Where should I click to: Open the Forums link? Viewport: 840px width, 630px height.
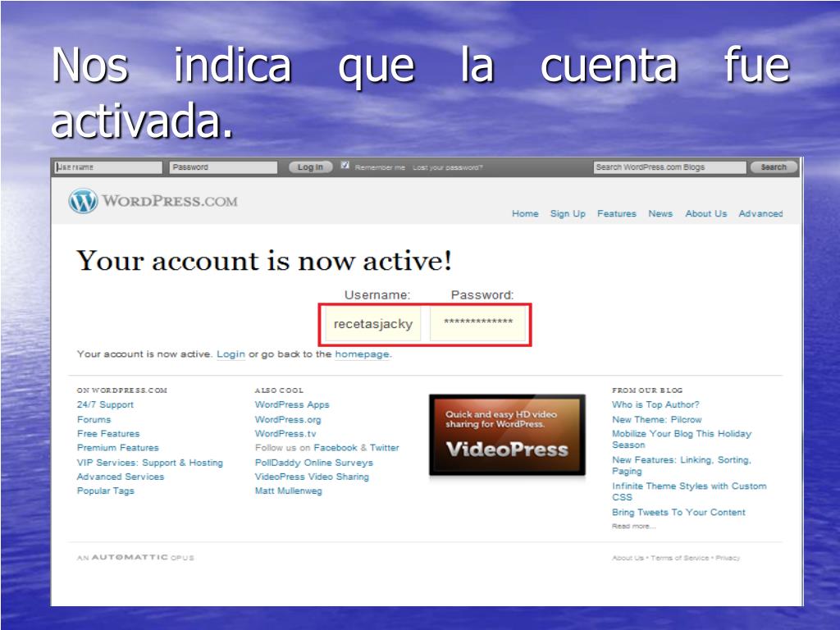[94, 419]
